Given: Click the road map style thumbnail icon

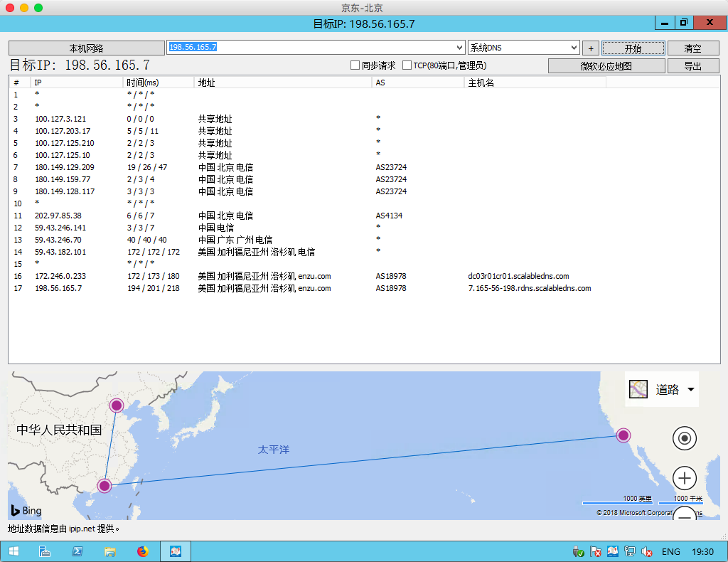Looking at the screenshot, I should (638, 389).
